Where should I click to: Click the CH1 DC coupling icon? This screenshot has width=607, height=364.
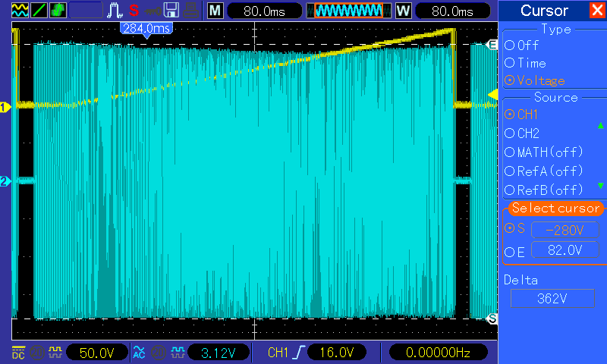point(18,353)
